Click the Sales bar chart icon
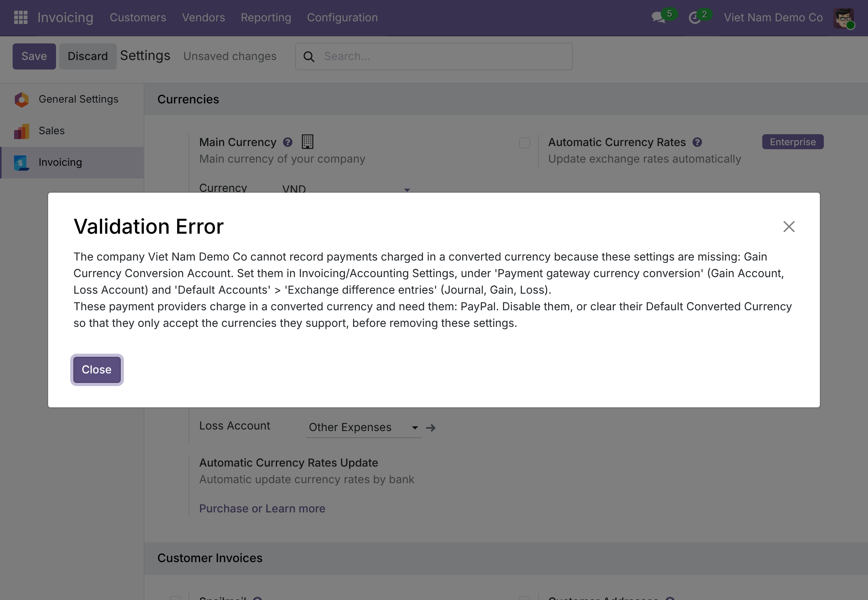The height and width of the screenshot is (600, 868). click(22, 131)
